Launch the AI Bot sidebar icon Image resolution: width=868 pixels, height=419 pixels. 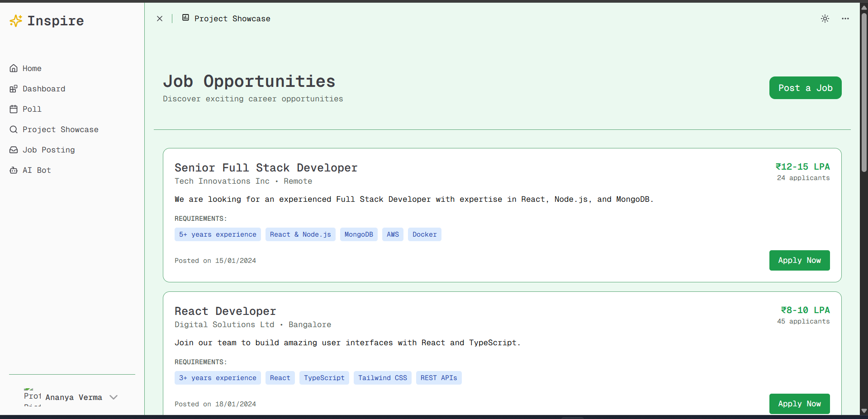(13, 170)
